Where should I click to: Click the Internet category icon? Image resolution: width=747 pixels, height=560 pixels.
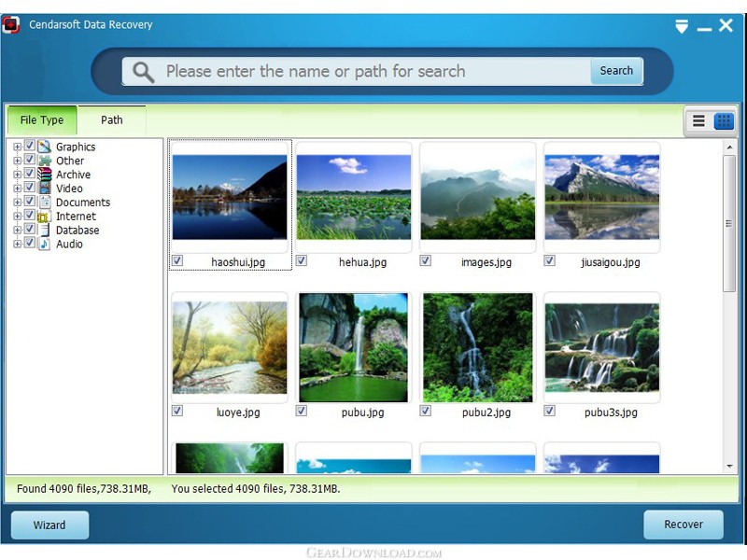tap(44, 217)
